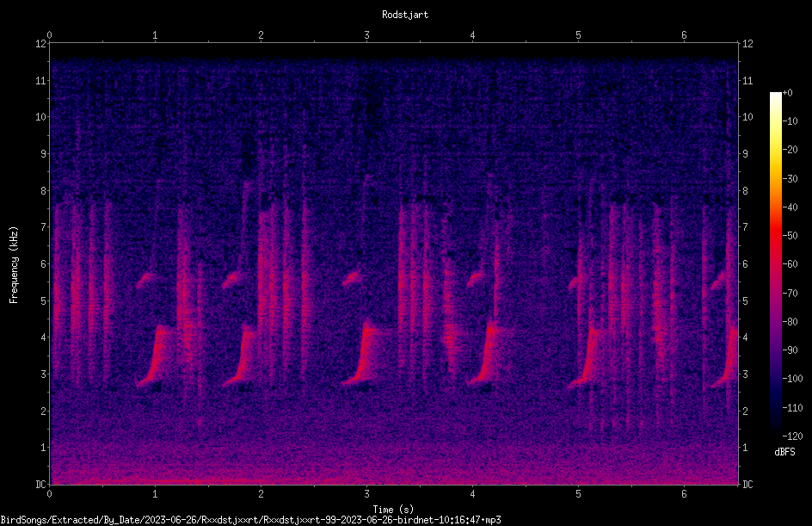
Task: Click the dBFS color scale gradient bar
Action: tap(776, 263)
